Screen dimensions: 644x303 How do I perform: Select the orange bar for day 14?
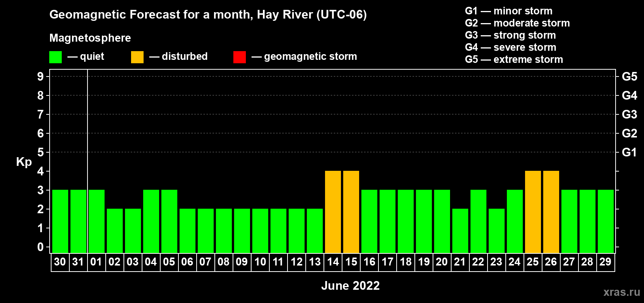coord(333,212)
